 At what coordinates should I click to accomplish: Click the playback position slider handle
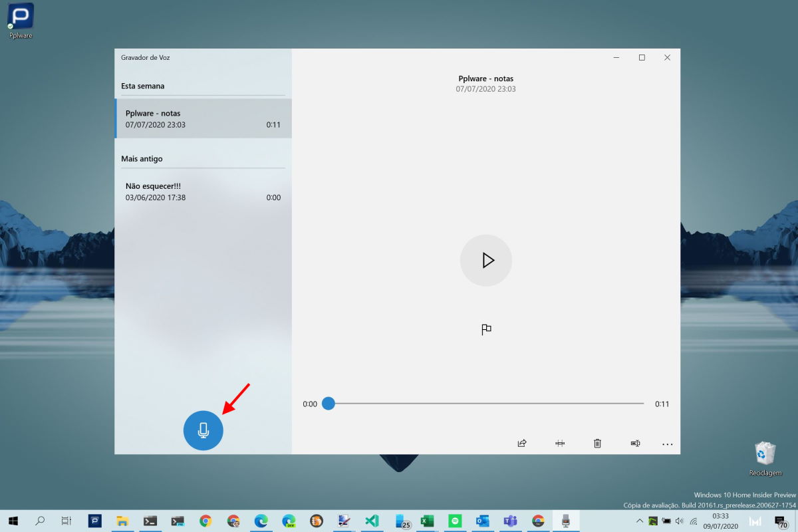(328, 404)
